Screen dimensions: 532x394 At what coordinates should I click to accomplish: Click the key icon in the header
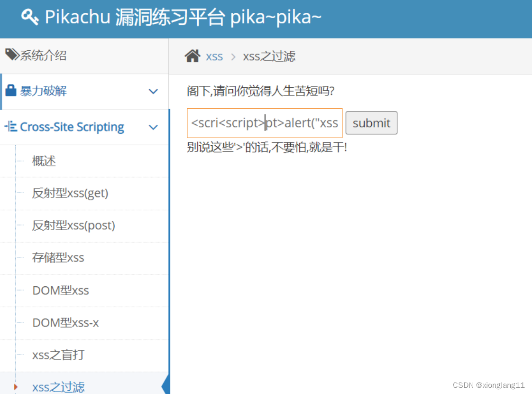30,17
